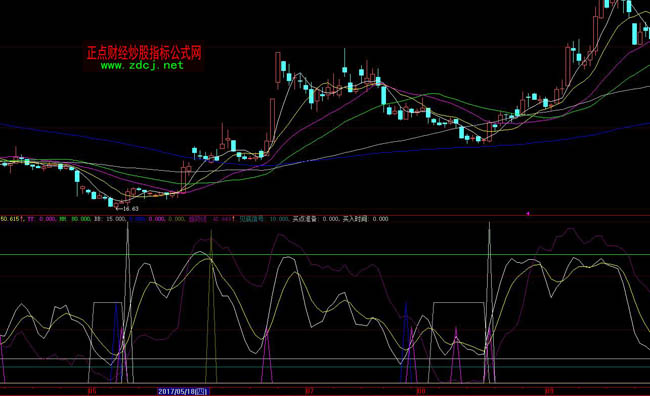This screenshot has width=650, height=396.
Task: Click the 06 month marker on time axis
Action: click(92, 391)
